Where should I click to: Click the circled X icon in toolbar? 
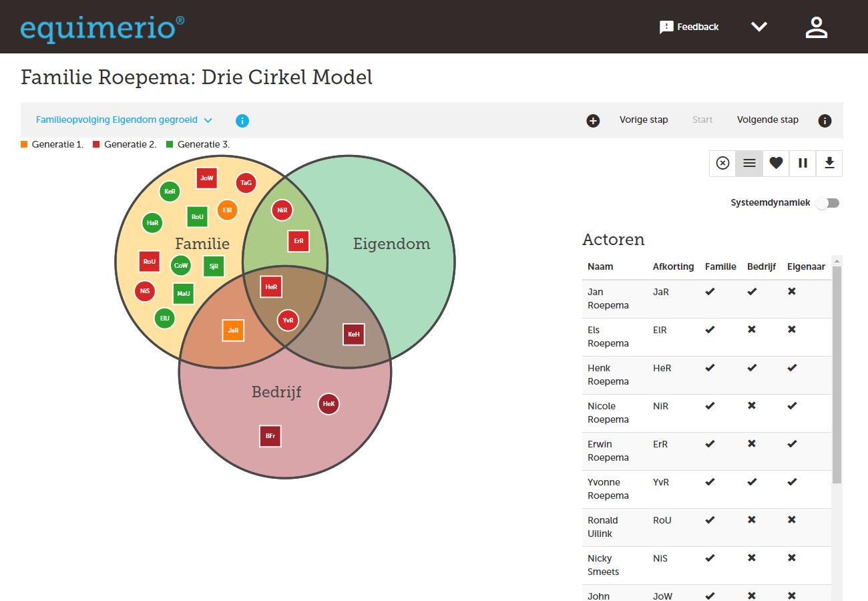[722, 163]
